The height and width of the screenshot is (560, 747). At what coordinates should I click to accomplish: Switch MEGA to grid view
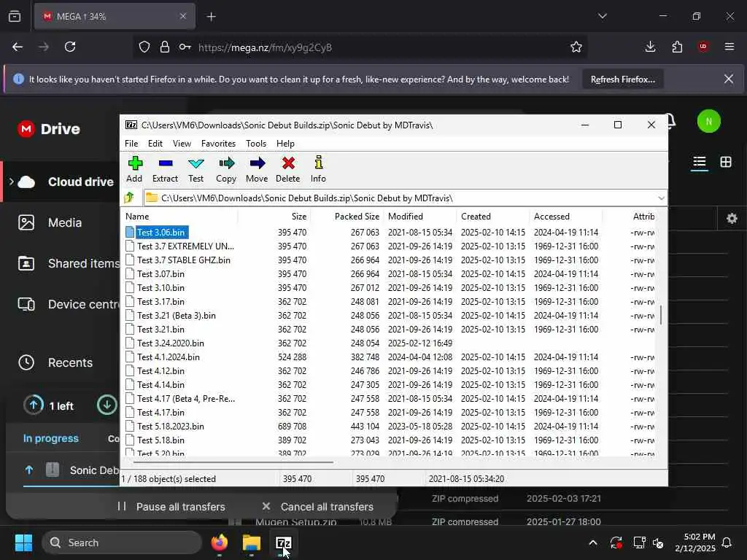pyautogui.click(x=726, y=162)
